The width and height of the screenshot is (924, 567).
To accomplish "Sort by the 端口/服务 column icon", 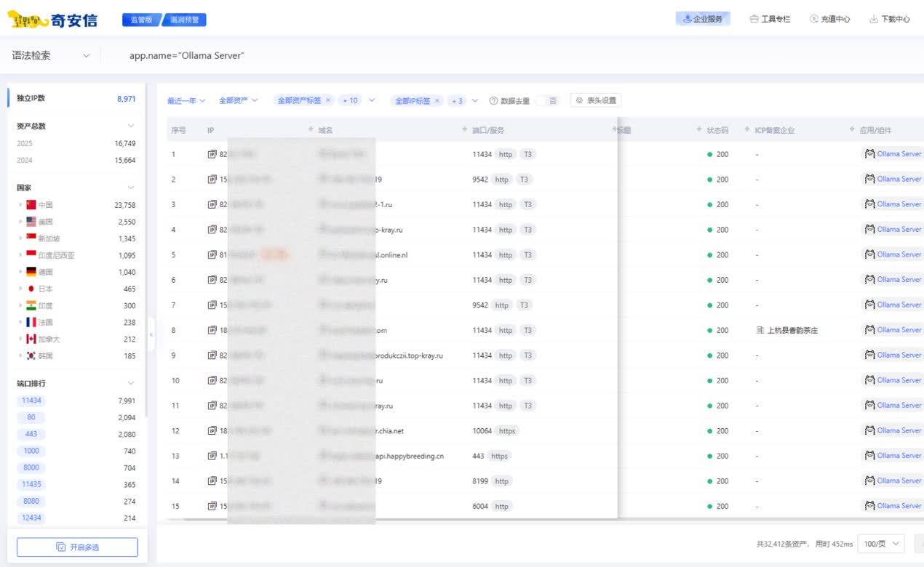I will [x=466, y=130].
